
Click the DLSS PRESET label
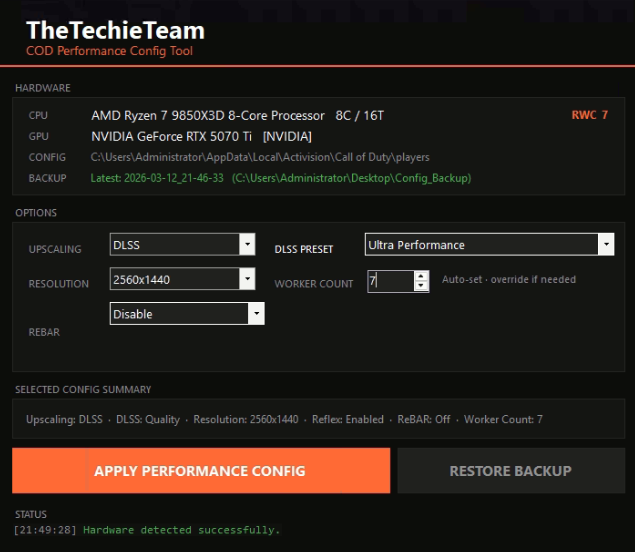(x=304, y=249)
